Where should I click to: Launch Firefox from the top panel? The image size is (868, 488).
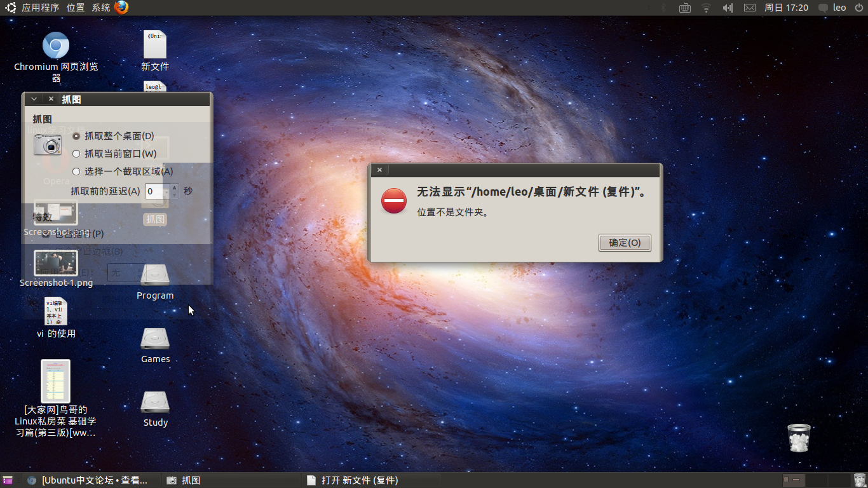tap(121, 8)
